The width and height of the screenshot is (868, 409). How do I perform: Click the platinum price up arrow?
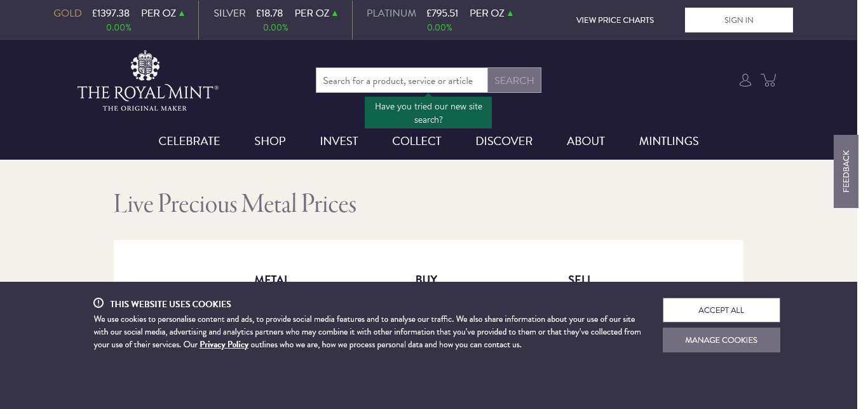(x=510, y=13)
